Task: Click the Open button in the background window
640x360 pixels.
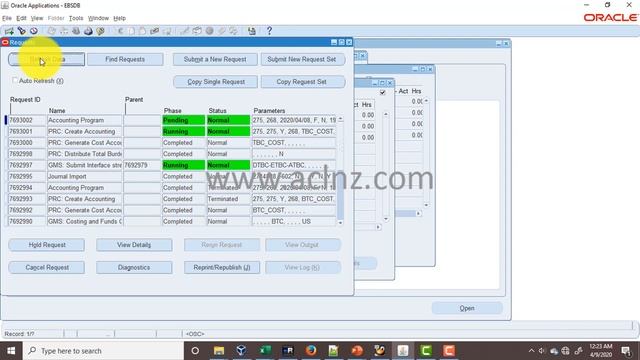Action: click(467, 308)
